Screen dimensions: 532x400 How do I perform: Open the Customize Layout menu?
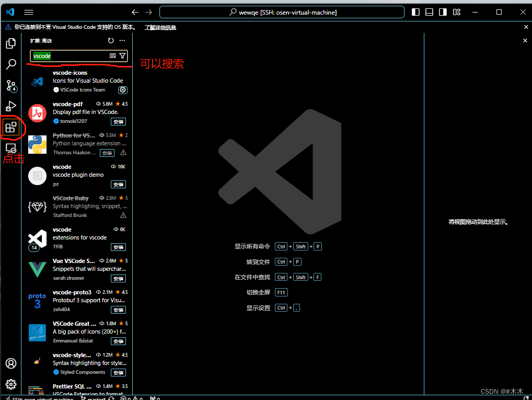pos(457,12)
